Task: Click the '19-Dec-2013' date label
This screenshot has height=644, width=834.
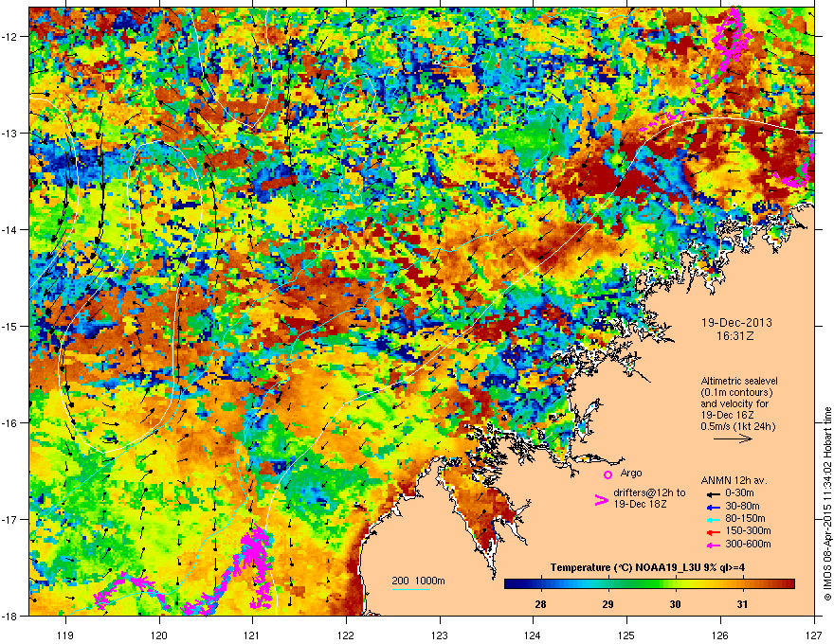Action: pos(736,323)
